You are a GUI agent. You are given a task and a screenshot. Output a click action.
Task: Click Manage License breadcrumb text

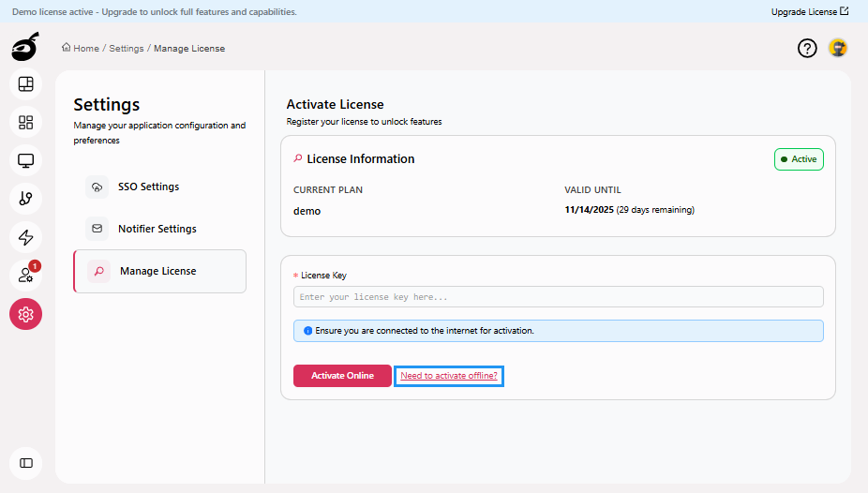189,48
